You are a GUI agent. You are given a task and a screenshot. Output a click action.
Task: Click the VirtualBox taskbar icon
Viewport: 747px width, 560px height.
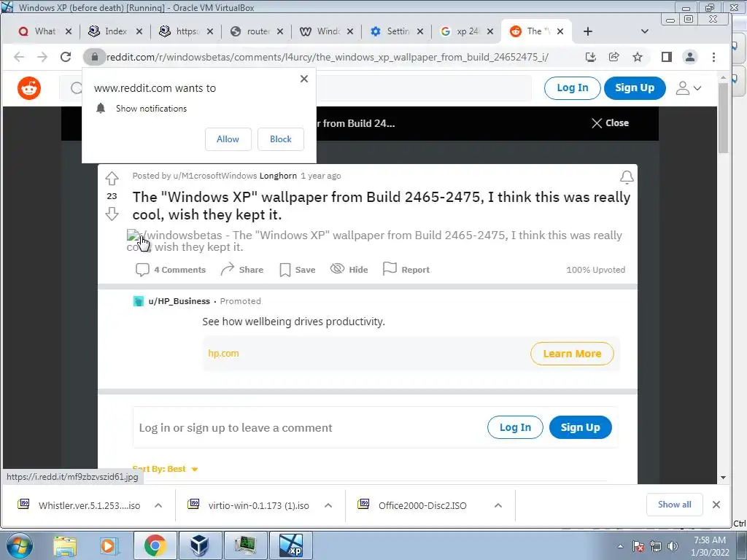(x=199, y=545)
